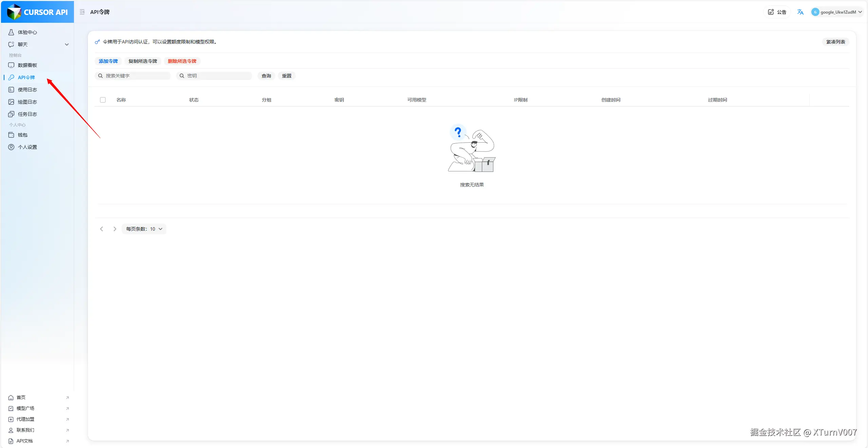This screenshot has height=448, width=868.
Task: Open 绘图日志 drawing log
Action: point(27,102)
